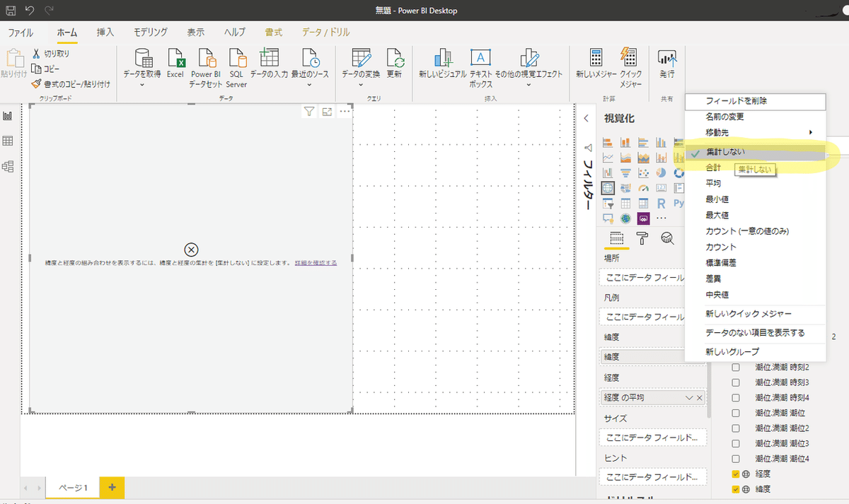Check the 潮位.満潮 時刻4 field
849x504 pixels.
(736, 398)
